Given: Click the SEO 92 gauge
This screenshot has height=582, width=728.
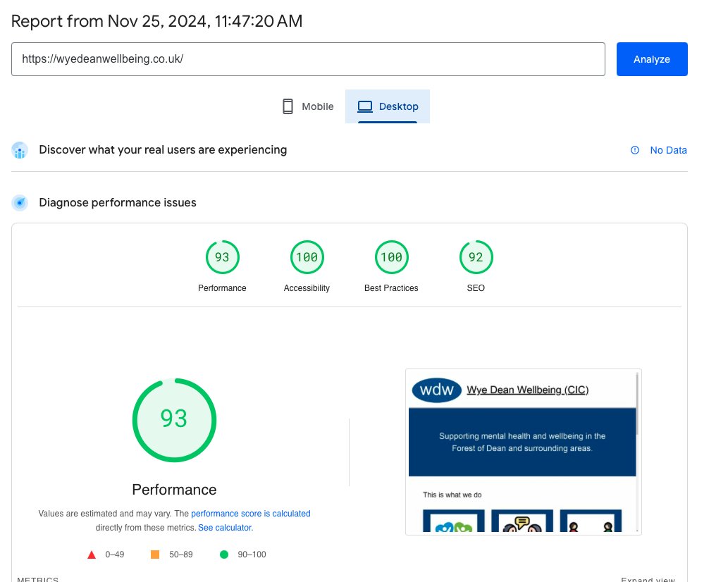Looking at the screenshot, I should point(476,257).
